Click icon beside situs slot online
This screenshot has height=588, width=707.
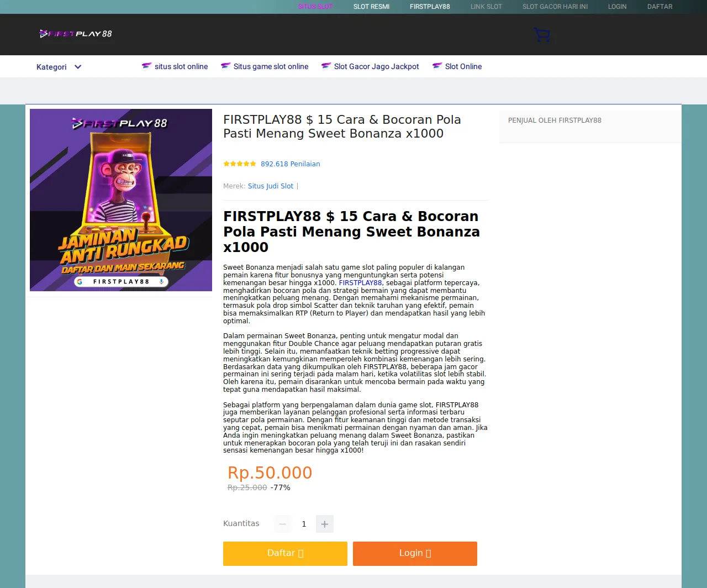[146, 66]
